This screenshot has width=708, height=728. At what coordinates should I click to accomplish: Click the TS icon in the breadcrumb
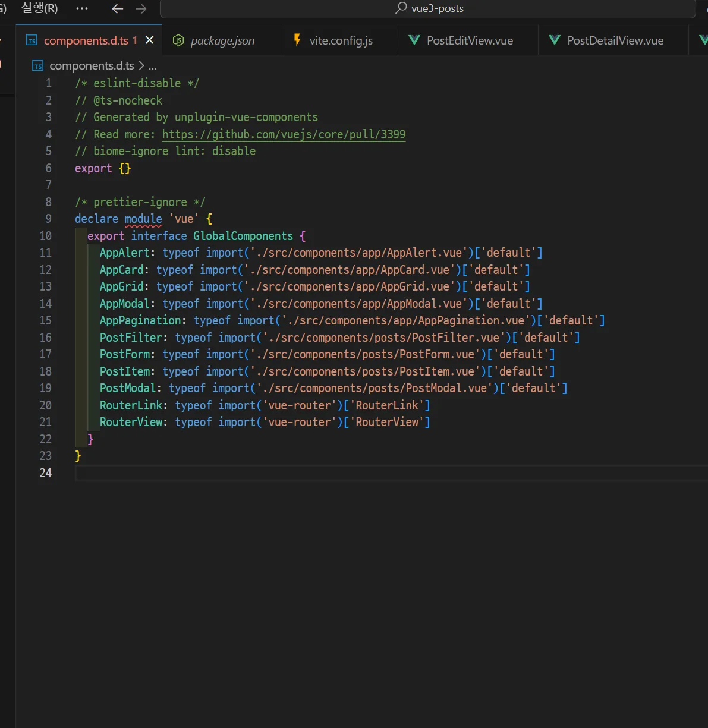pyautogui.click(x=38, y=66)
